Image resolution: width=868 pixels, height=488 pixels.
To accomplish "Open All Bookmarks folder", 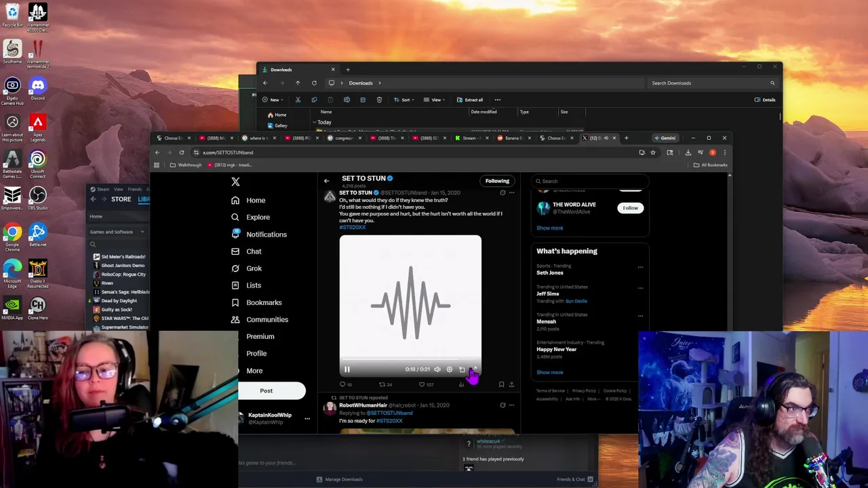I will [710, 165].
